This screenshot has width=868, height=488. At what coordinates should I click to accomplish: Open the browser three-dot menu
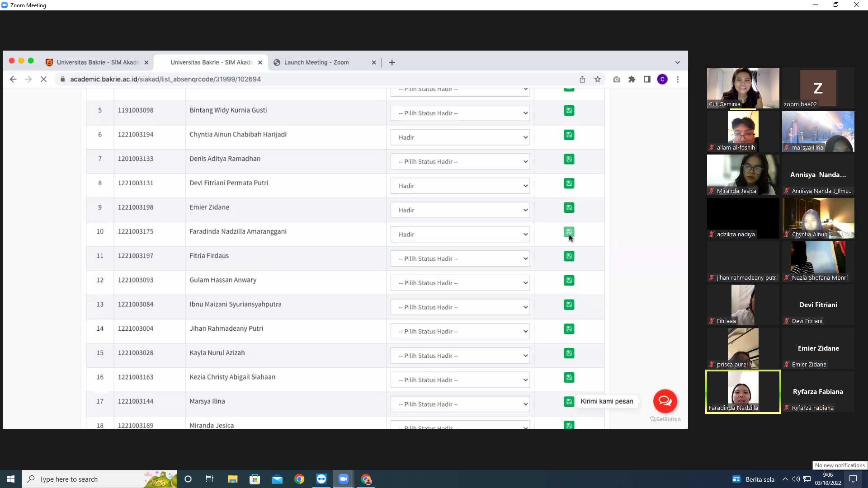coord(678,80)
